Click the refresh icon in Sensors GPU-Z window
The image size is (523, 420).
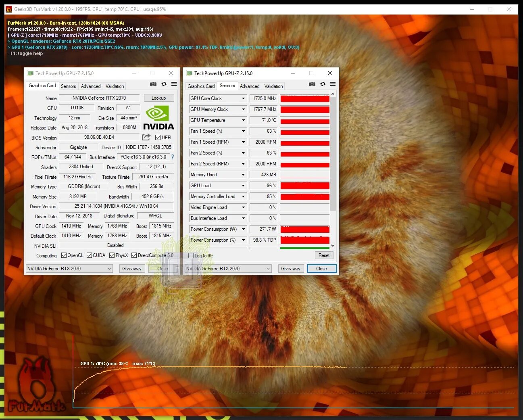point(323,84)
